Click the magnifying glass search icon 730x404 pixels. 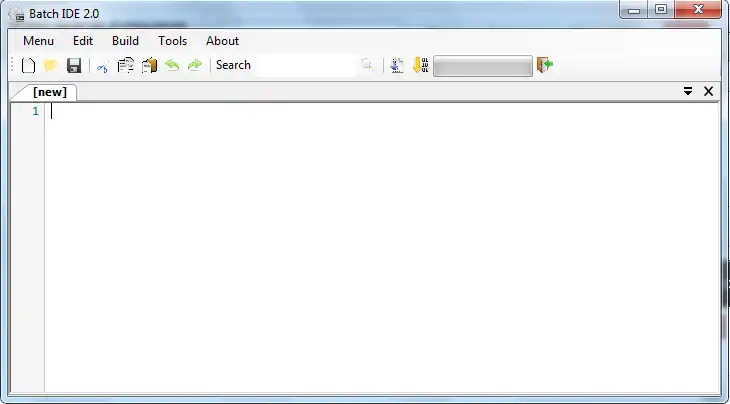367,65
